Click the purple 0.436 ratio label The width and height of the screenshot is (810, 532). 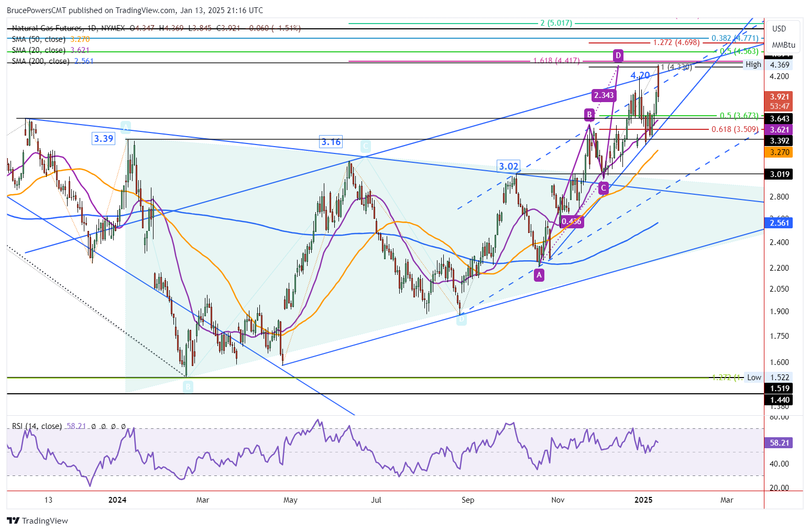571,221
